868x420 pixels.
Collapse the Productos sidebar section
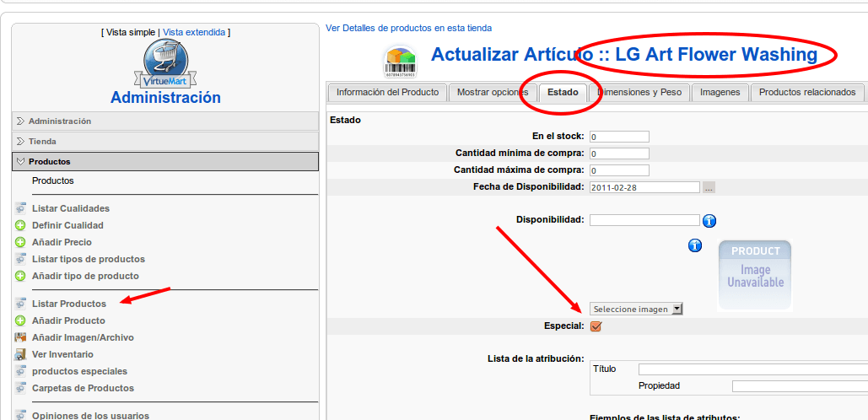165,162
